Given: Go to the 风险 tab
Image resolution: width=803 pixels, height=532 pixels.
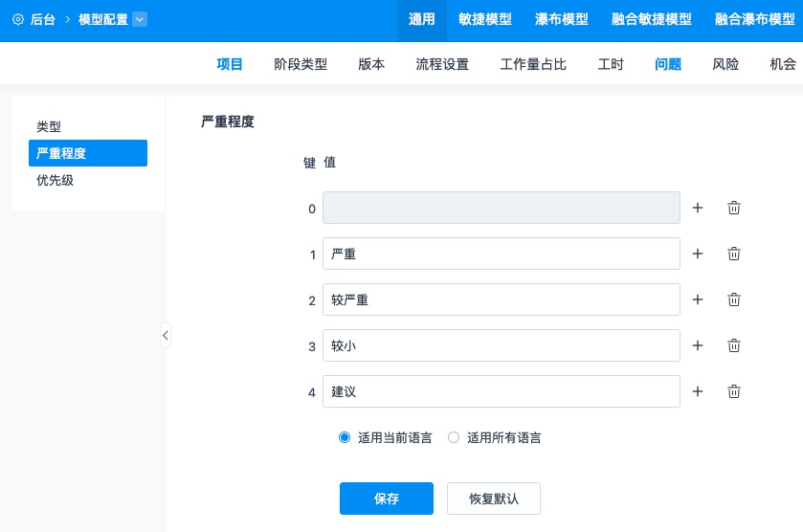Looking at the screenshot, I should tap(725, 64).
